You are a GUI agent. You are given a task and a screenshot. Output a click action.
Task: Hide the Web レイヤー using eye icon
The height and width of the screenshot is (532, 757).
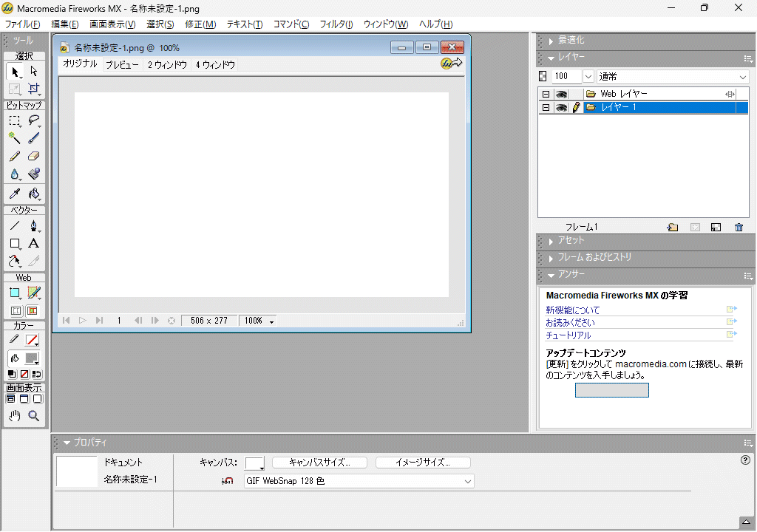tap(562, 94)
